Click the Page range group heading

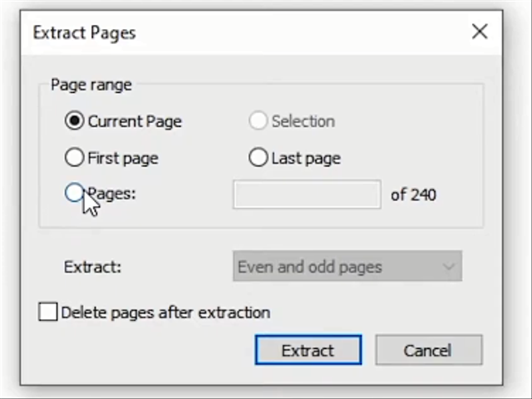click(x=91, y=85)
